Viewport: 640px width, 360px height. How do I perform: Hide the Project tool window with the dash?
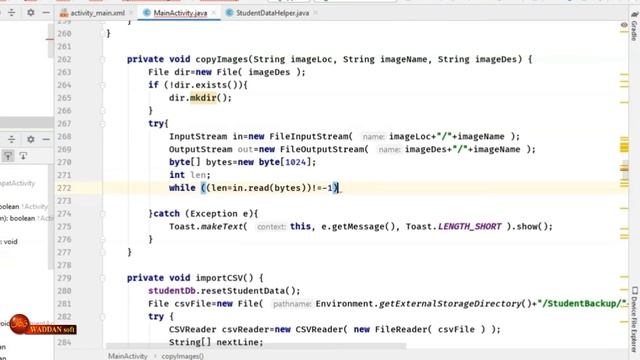tap(46, 13)
